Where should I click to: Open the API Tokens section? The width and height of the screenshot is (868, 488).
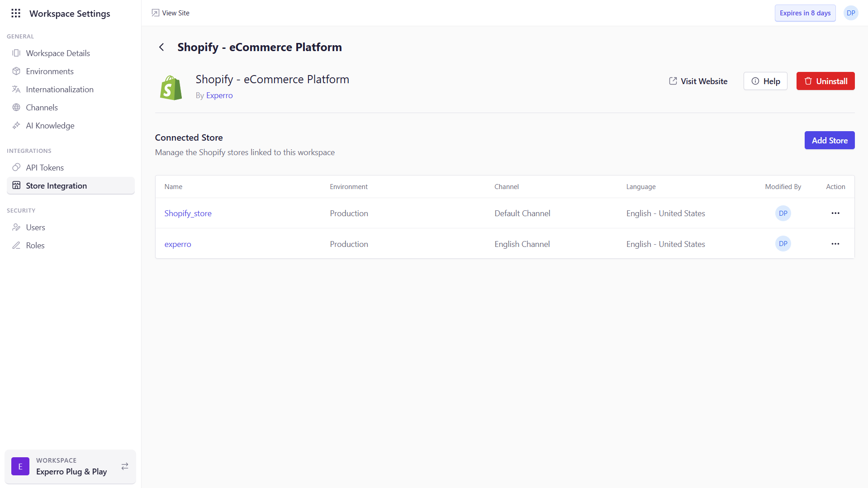[x=45, y=168]
